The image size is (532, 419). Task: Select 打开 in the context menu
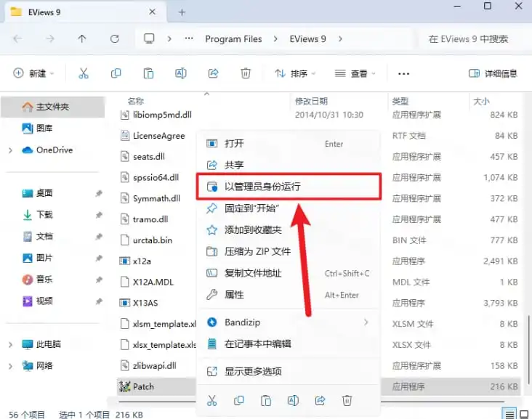[x=289, y=143]
